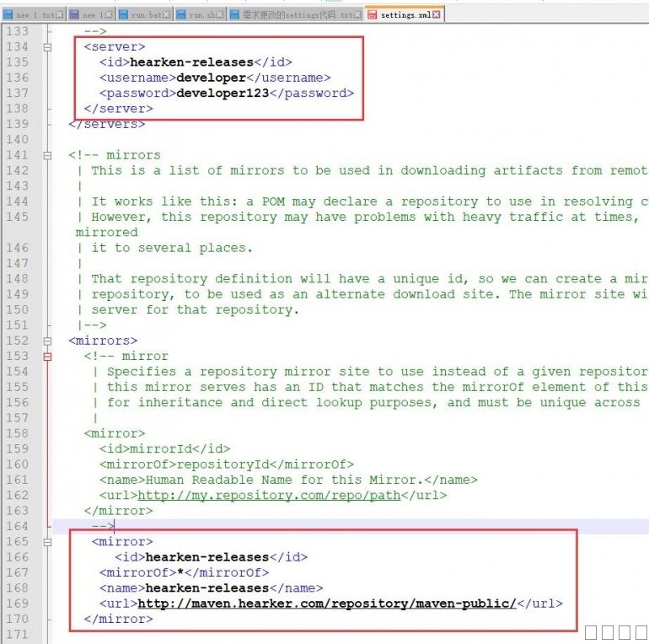Viewport: 649px width, 644px height.
Task: Click the file icon on run.bat tab
Action: (124, 15)
